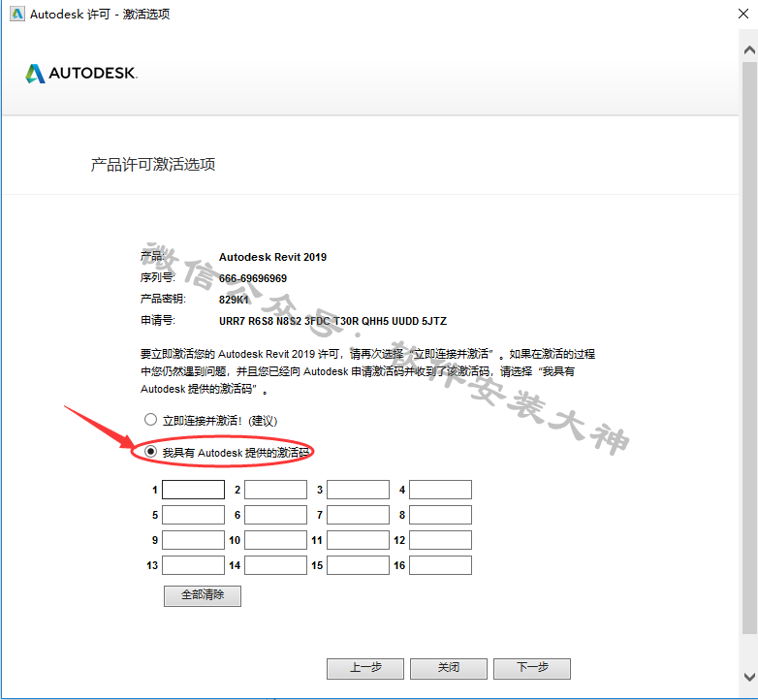Select the connect and activate now radio option
758x700 pixels.
[x=150, y=420]
